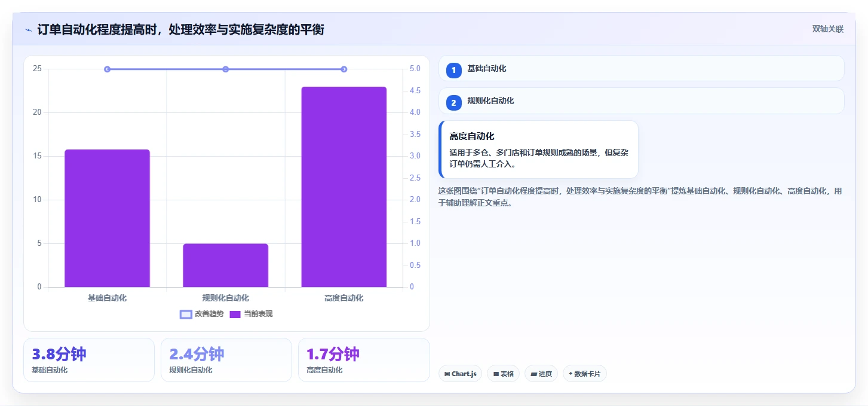
Task: Click the trend line point above 高度自动化
Action: pyautogui.click(x=343, y=69)
